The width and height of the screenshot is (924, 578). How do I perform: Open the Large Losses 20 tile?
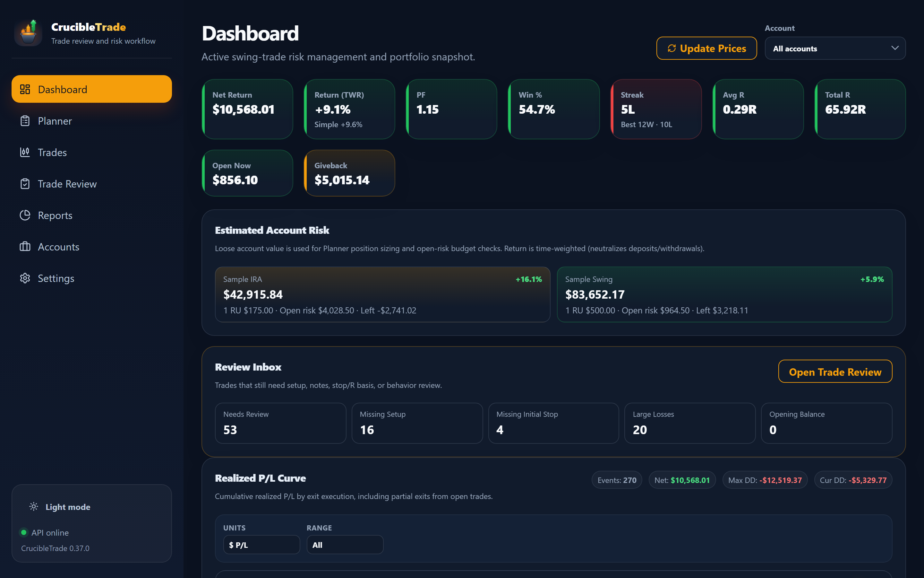pyautogui.click(x=690, y=423)
